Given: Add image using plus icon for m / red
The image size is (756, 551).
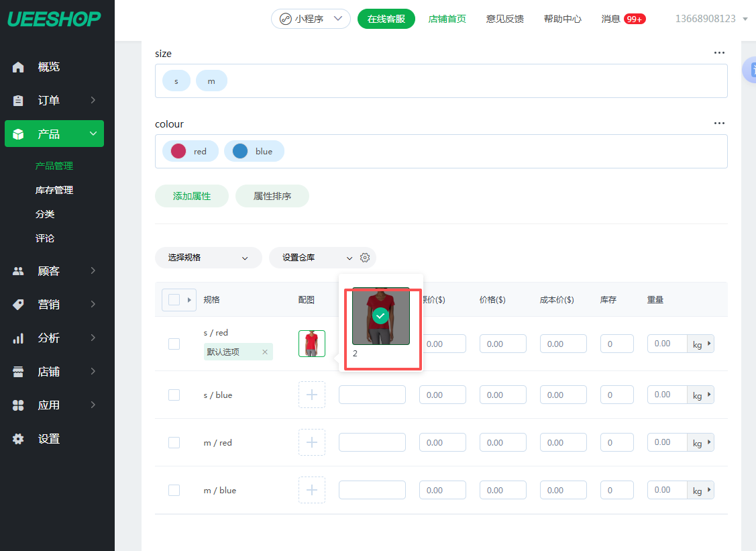Looking at the screenshot, I should click(x=311, y=442).
